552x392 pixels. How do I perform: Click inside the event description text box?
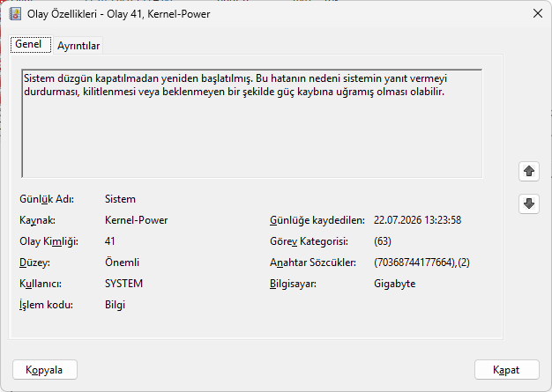[251, 123]
